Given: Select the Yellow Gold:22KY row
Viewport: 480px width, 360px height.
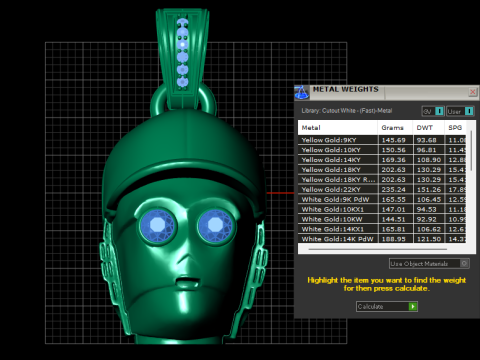Looking at the screenshot, I should pos(382,190).
